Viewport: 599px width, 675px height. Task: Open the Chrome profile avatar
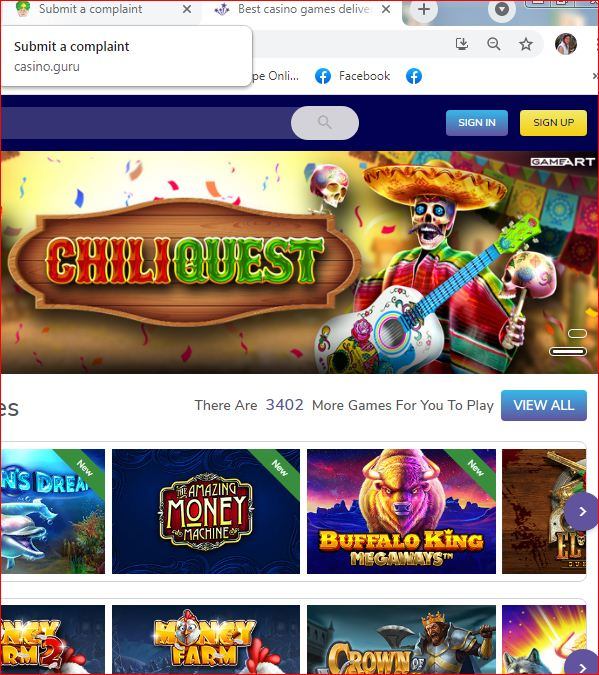click(x=566, y=44)
